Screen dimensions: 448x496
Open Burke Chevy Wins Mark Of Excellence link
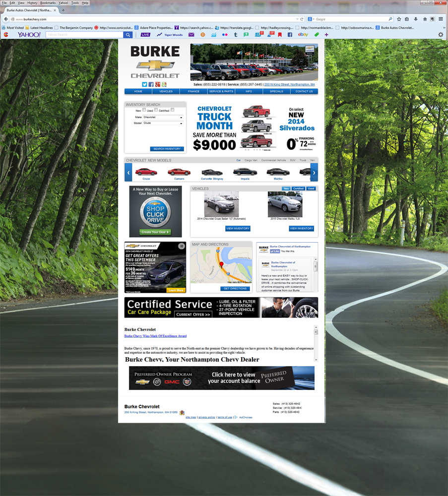click(155, 336)
